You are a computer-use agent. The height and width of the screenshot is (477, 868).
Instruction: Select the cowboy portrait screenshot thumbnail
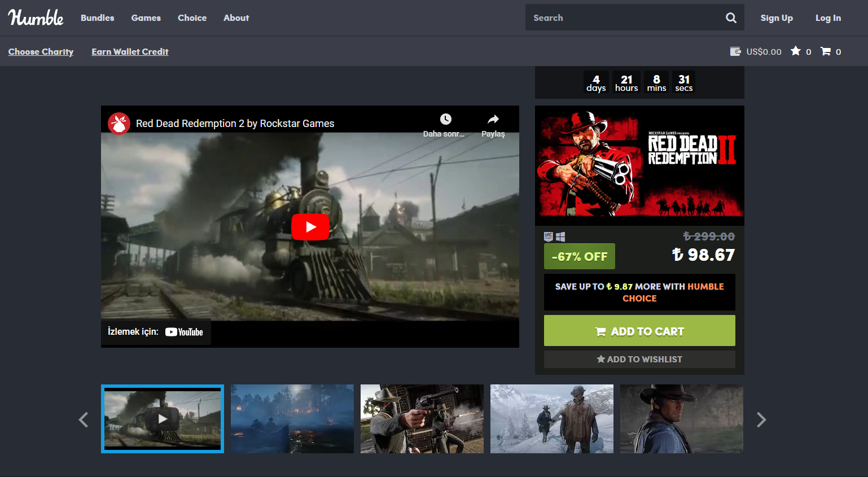point(682,419)
